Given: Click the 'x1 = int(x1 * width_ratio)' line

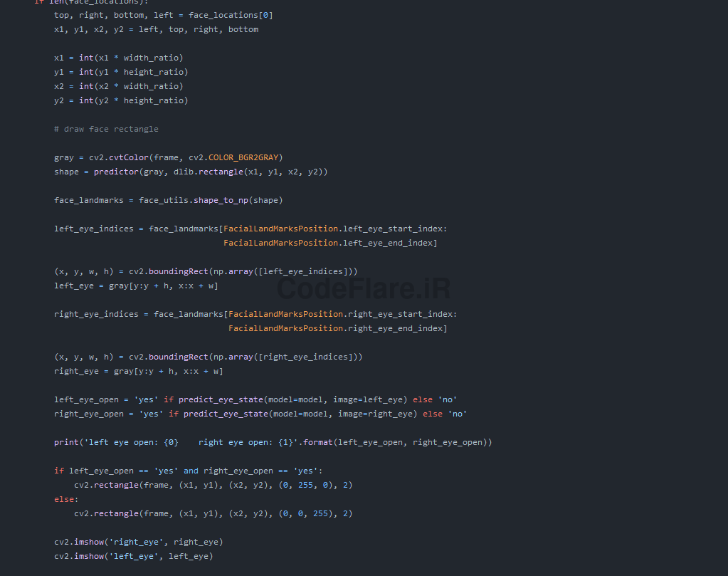Looking at the screenshot, I should point(118,58).
